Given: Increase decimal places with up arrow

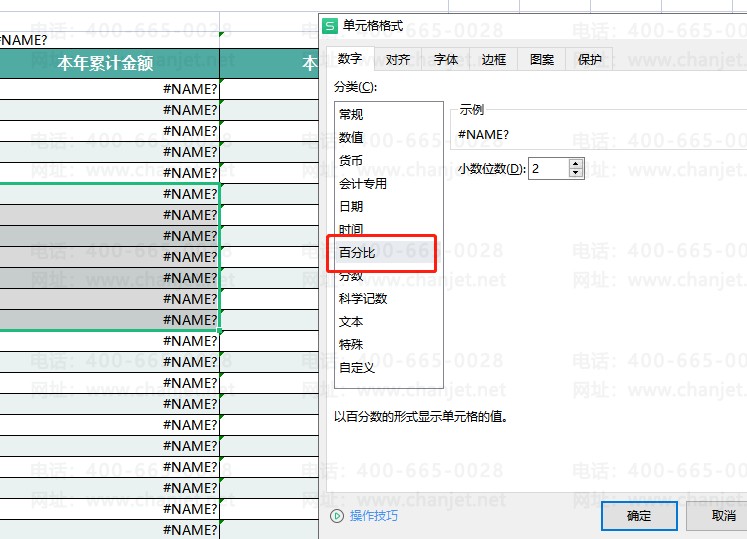Looking at the screenshot, I should [x=576, y=164].
